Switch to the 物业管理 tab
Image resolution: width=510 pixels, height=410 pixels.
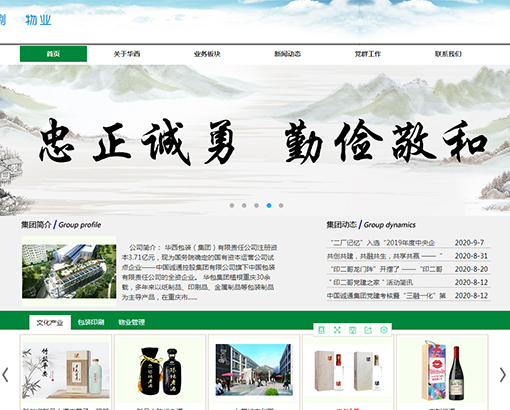[132, 322]
